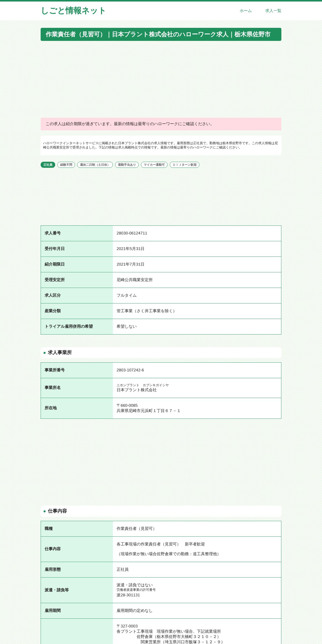
Task: Choose the マイカー通勤可 tag
Action: pyautogui.click(x=154, y=165)
